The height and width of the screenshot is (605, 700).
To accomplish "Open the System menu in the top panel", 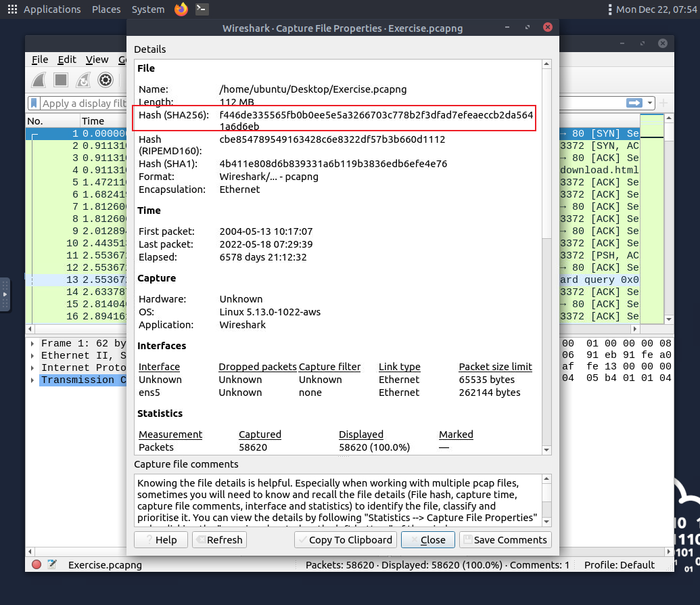I will [147, 9].
